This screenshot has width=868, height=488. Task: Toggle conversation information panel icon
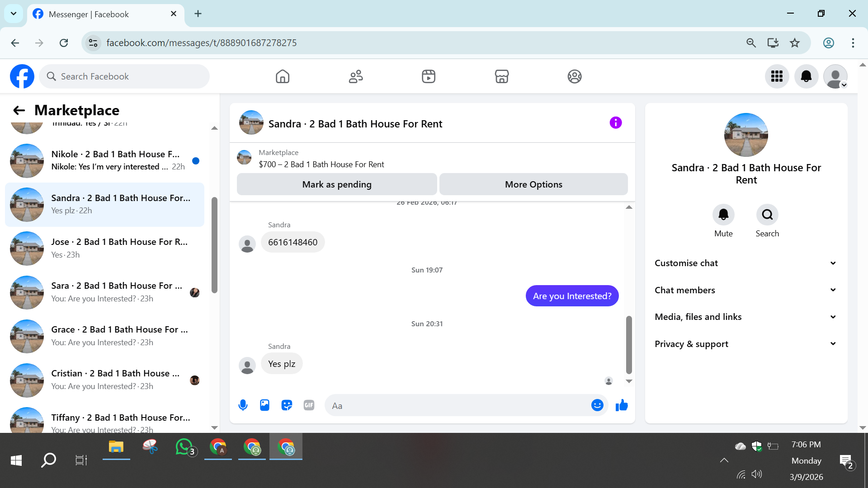(616, 123)
